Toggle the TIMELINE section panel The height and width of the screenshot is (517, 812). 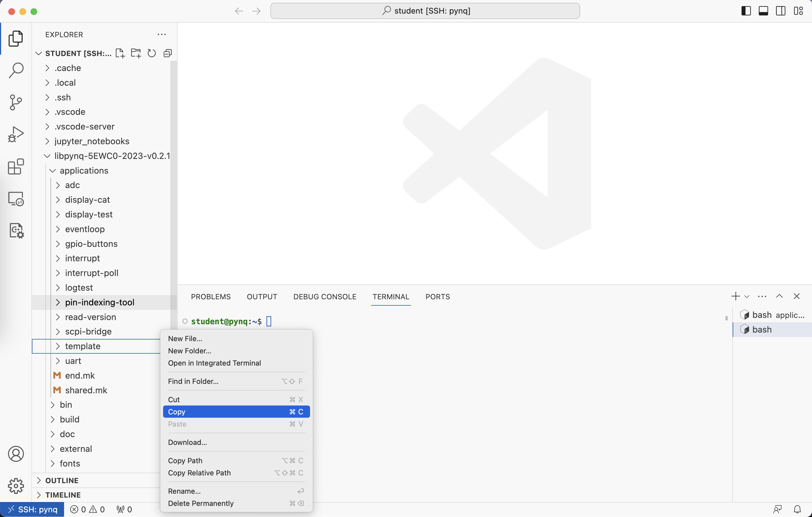(x=63, y=495)
